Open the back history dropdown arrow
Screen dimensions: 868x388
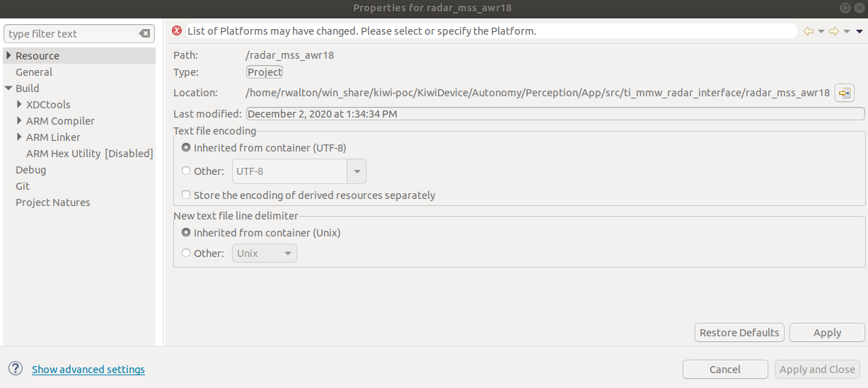tap(821, 31)
